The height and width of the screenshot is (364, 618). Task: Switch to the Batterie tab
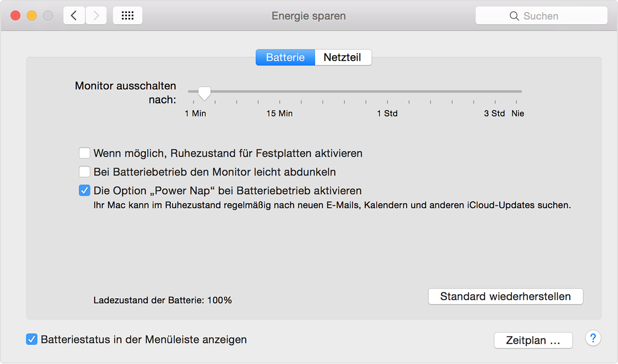tap(285, 57)
